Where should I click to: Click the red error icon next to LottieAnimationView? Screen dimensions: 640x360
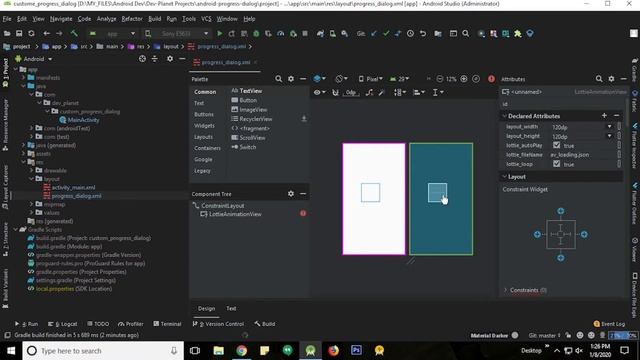coord(303,213)
